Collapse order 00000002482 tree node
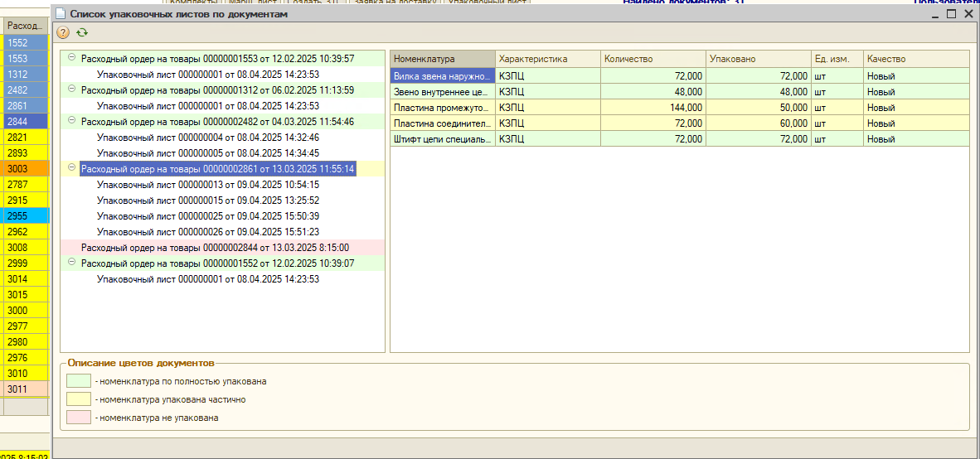The image size is (980, 459). click(71, 121)
